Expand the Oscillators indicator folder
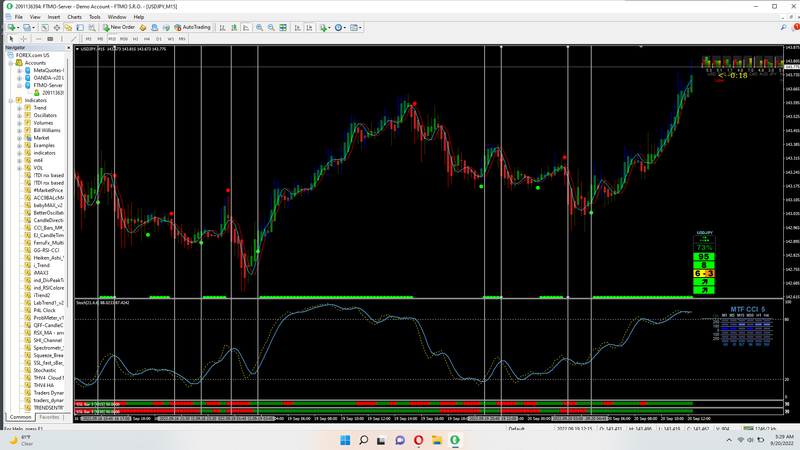Viewport: 800px width, 450px height. [x=20, y=115]
